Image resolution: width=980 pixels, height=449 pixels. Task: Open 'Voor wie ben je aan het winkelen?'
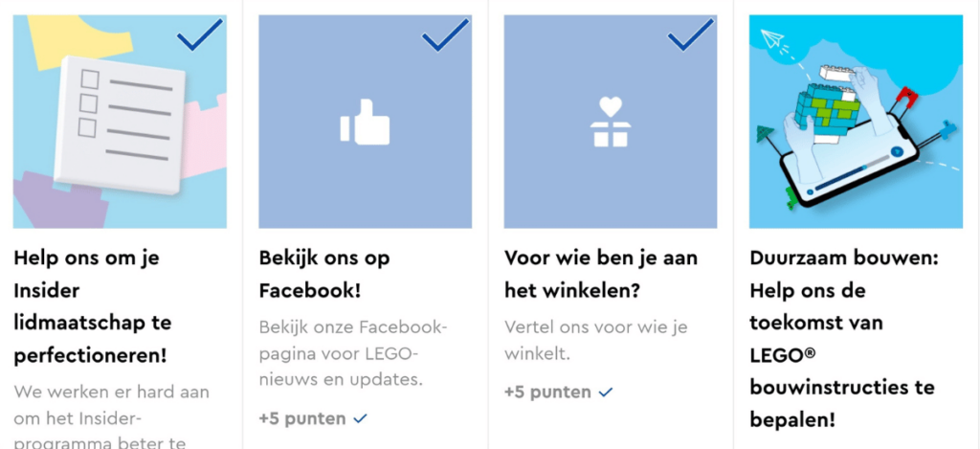(601, 274)
